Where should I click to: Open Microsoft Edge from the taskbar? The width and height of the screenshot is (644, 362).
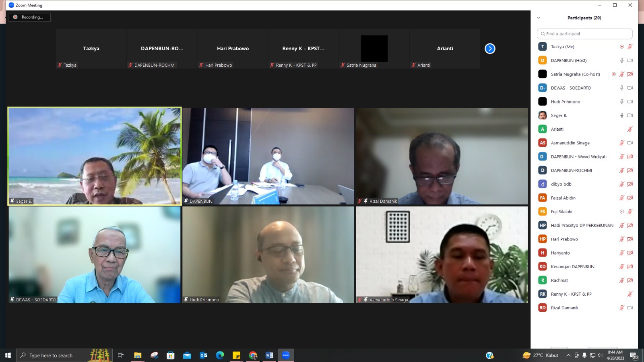coord(220,355)
